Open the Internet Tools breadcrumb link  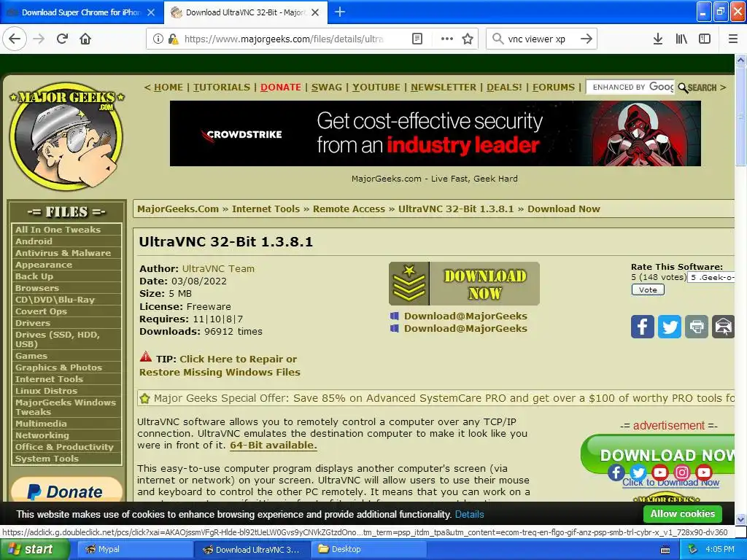[x=266, y=209]
